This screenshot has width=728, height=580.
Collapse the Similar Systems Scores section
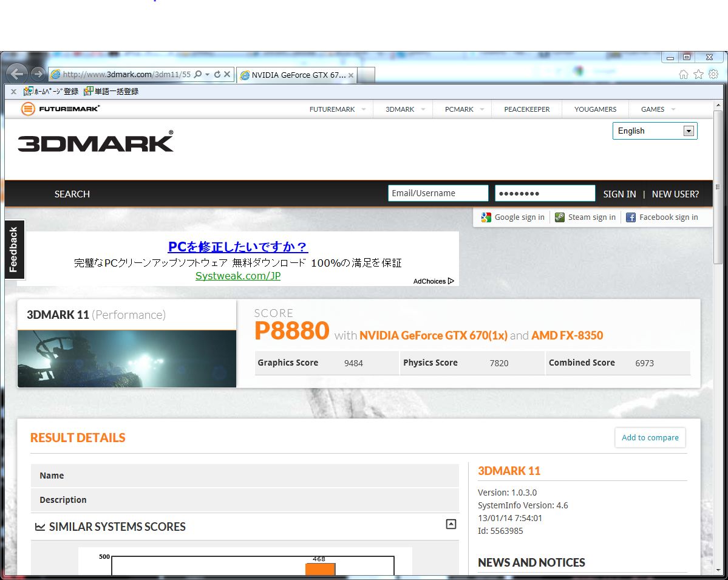tap(451, 524)
